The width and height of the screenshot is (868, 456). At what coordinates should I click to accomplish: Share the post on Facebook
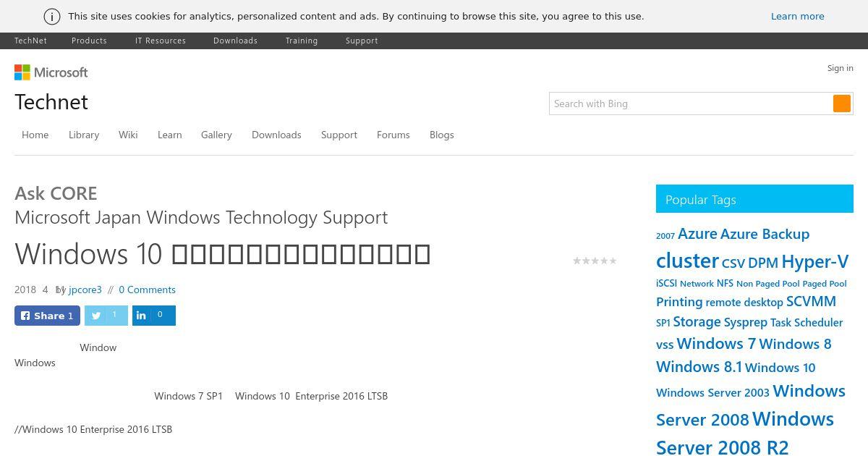click(47, 316)
